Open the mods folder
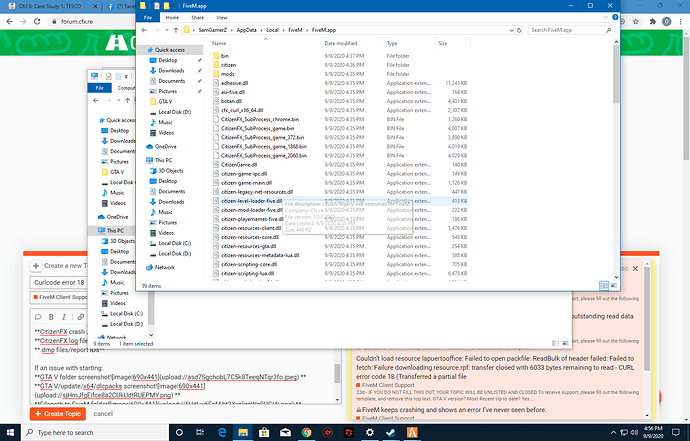Screen dimensions: 690x441 (226, 75)
